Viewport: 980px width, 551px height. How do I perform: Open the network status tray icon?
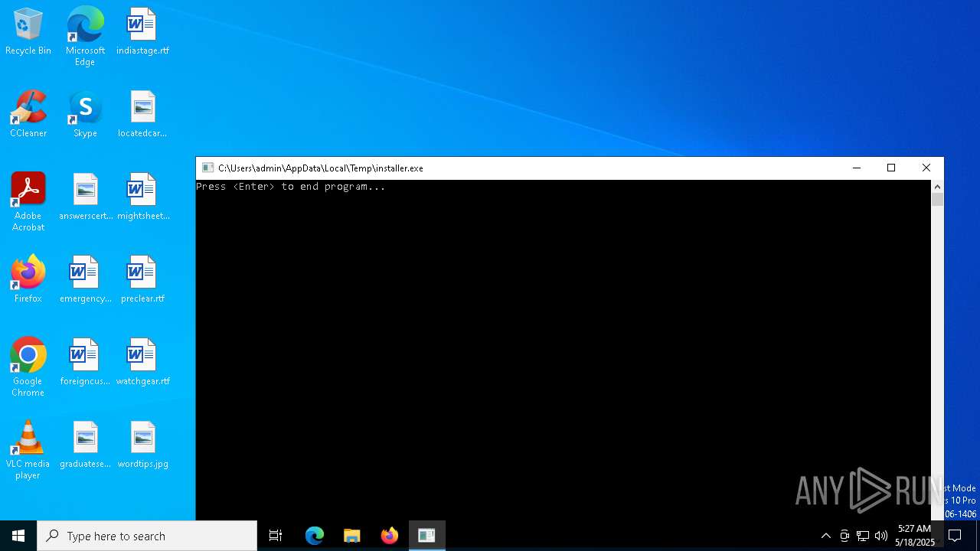[x=863, y=536]
